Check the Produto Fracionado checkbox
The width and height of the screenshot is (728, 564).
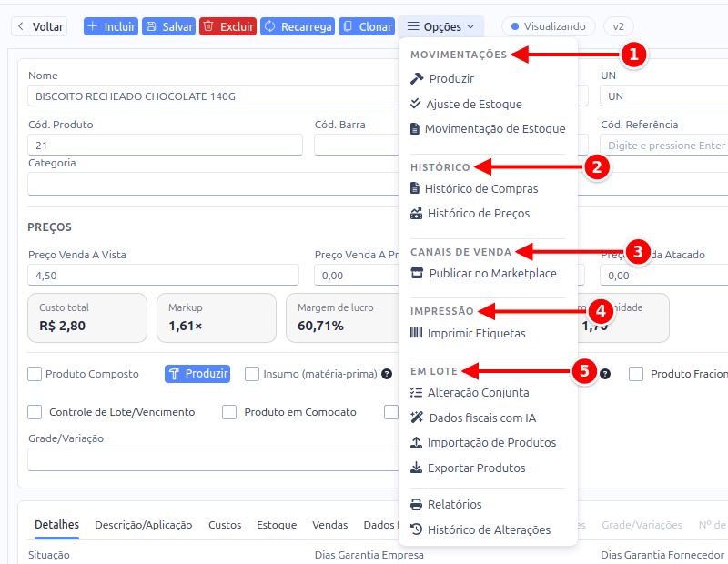(x=636, y=374)
